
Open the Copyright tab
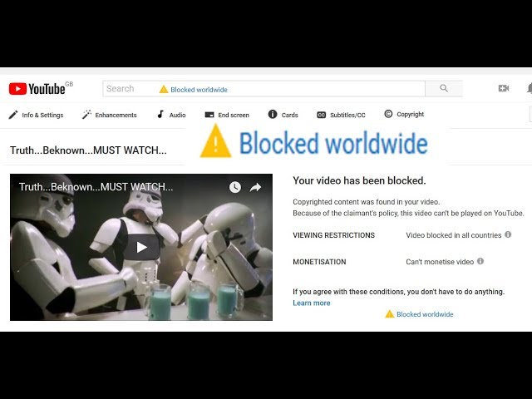coord(404,114)
